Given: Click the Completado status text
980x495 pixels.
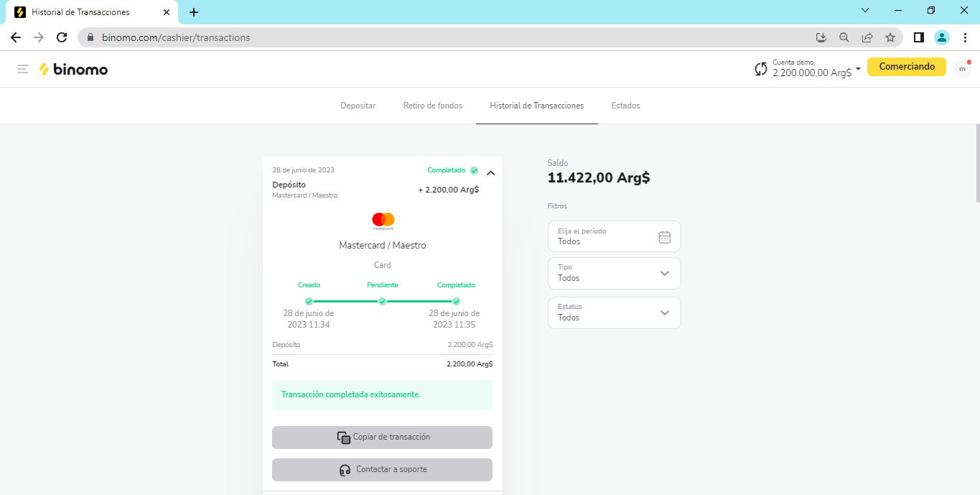Looking at the screenshot, I should click(447, 170).
